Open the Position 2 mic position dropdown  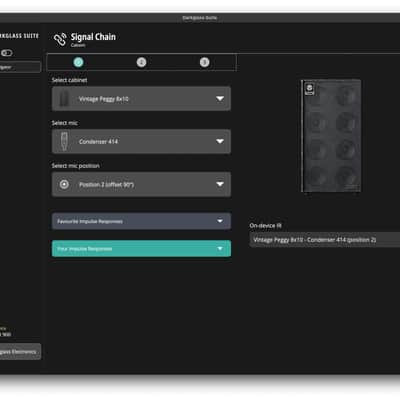[x=141, y=184]
